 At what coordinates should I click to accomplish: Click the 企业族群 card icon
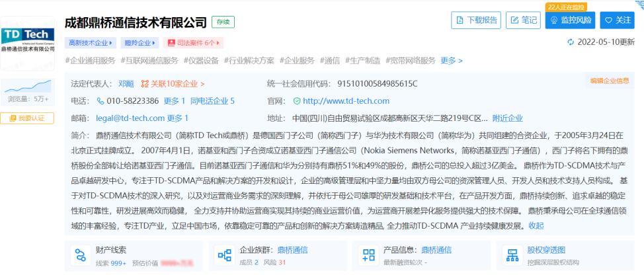click(224, 255)
